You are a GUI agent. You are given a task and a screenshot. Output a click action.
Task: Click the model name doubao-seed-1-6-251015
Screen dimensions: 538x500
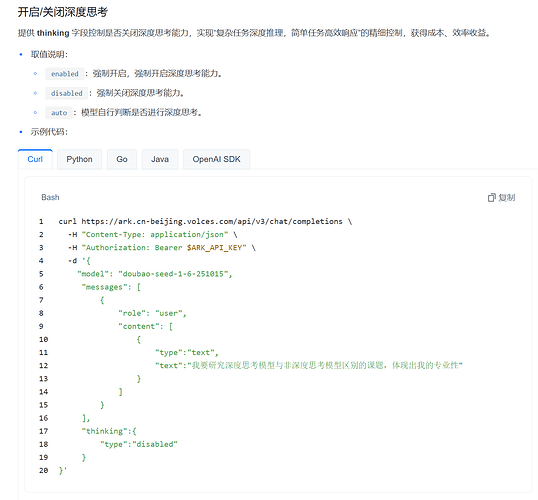click(175, 274)
